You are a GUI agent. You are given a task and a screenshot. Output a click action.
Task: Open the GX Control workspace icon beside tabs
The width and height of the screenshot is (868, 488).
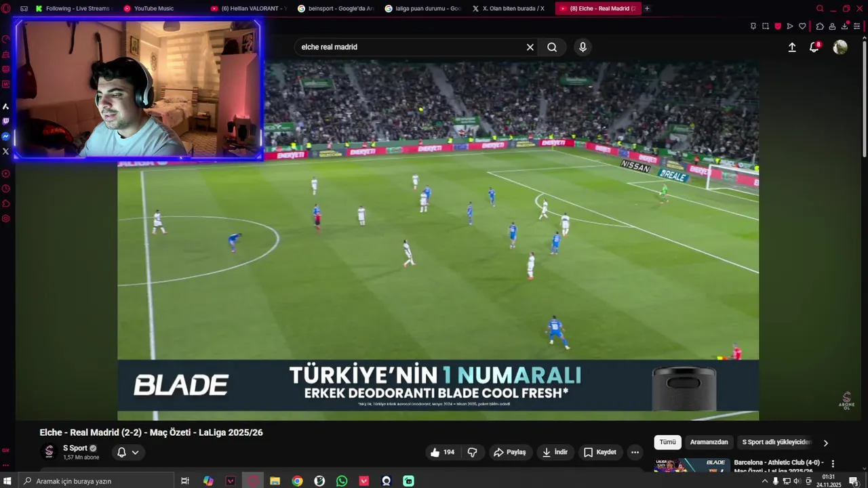[x=24, y=8]
